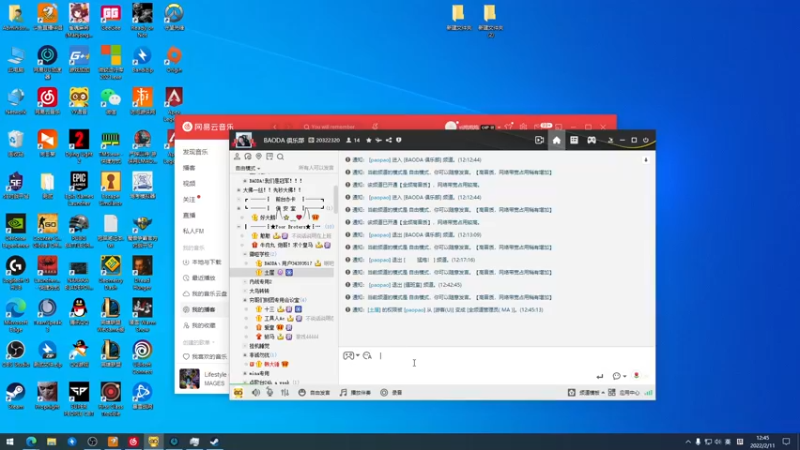Open 我的音乐云盘 in NetEase Music
This screenshot has width=800, height=450.
pyautogui.click(x=205, y=294)
